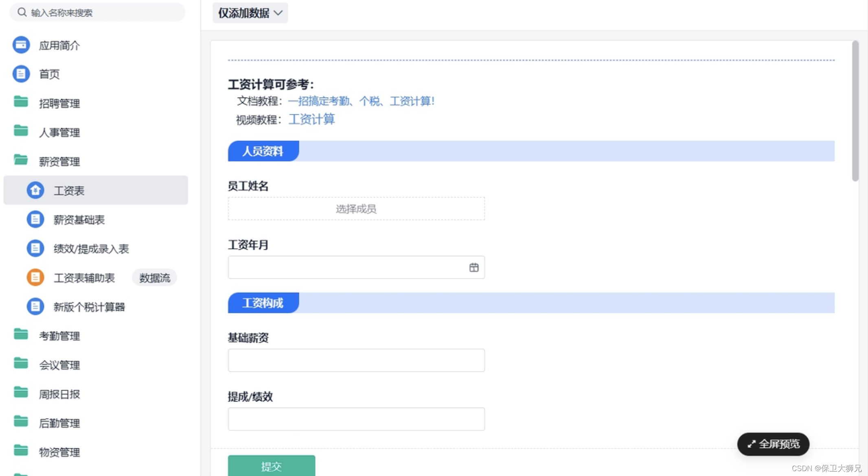Collapse the 薪资管理 folder
Image resolution: width=868 pixels, height=476 pixels.
[x=59, y=162]
